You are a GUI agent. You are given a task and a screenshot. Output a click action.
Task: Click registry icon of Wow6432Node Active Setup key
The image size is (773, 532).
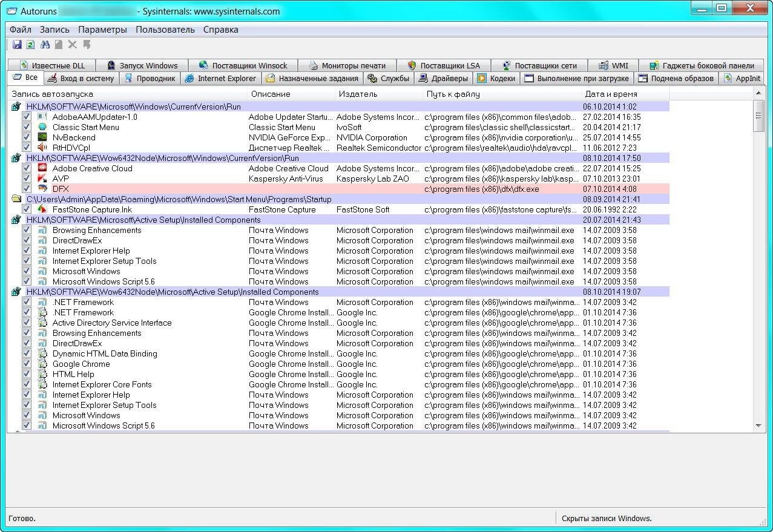[16, 292]
